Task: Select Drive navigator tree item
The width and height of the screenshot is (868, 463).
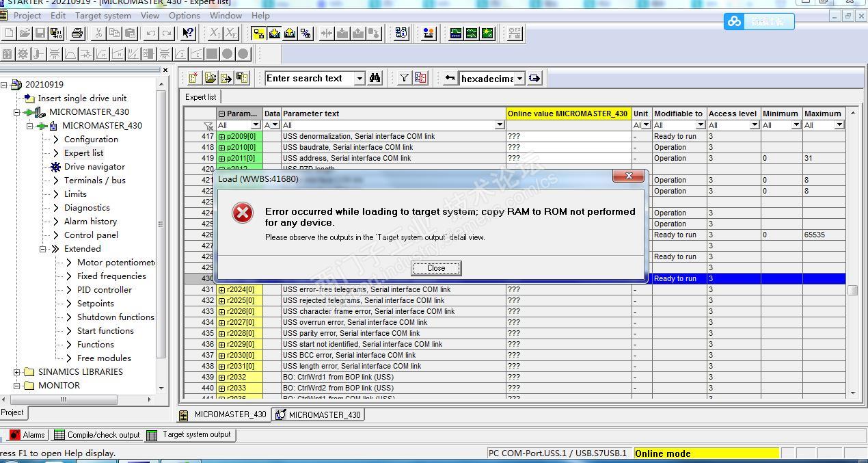Action: click(94, 167)
